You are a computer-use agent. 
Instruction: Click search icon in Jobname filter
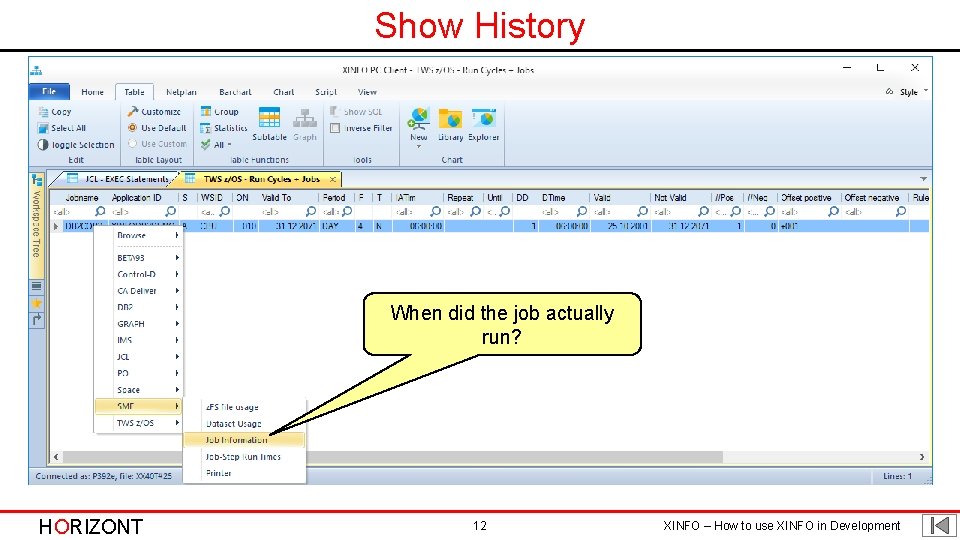100,211
